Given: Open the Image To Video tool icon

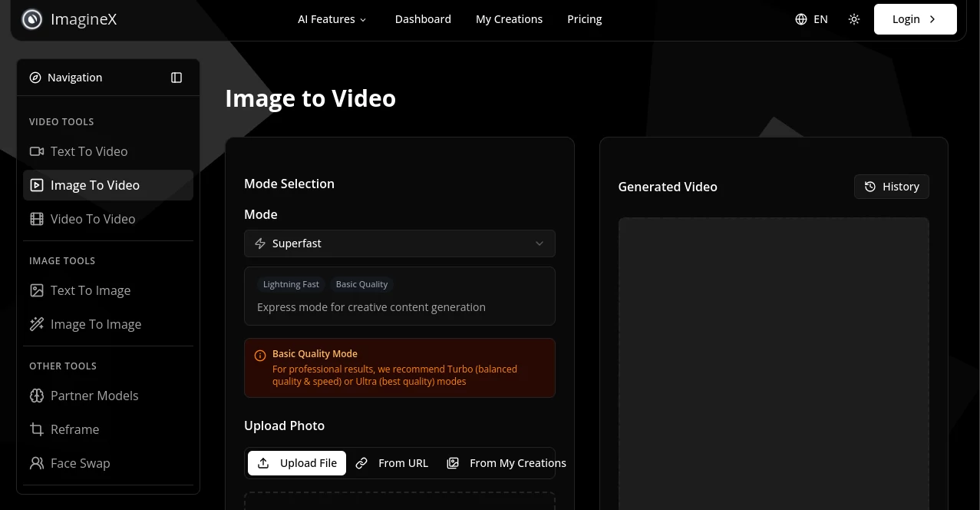Looking at the screenshot, I should click(37, 185).
